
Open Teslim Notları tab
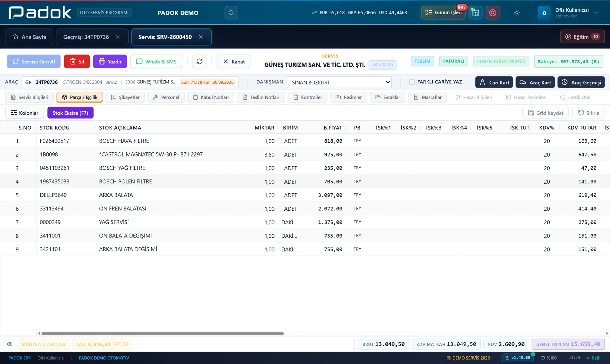pyautogui.click(x=261, y=97)
